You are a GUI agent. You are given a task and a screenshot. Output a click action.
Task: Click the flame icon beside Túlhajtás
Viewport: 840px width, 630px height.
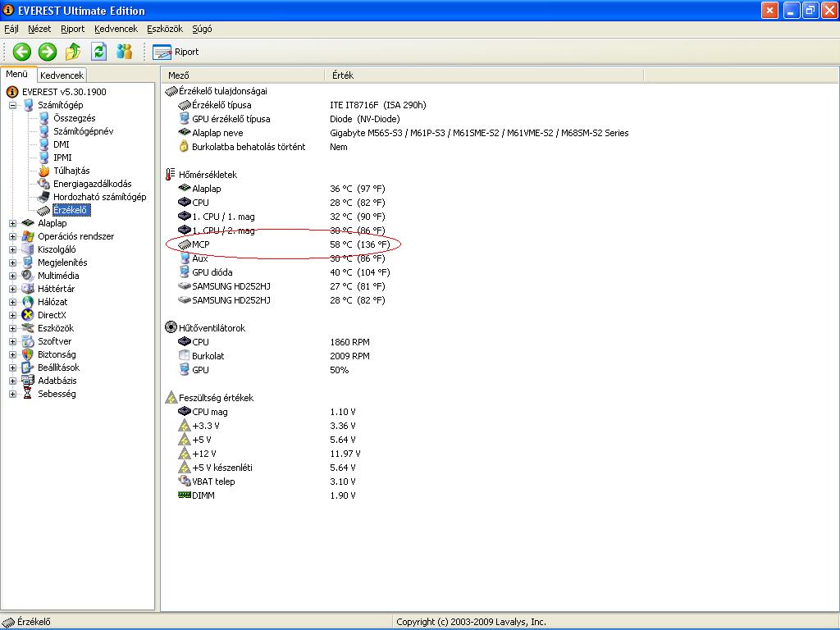[x=44, y=171]
